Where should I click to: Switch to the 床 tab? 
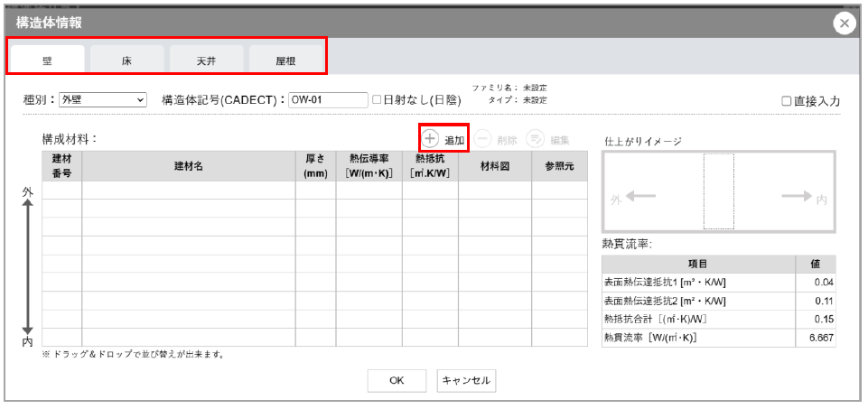pyautogui.click(x=127, y=61)
